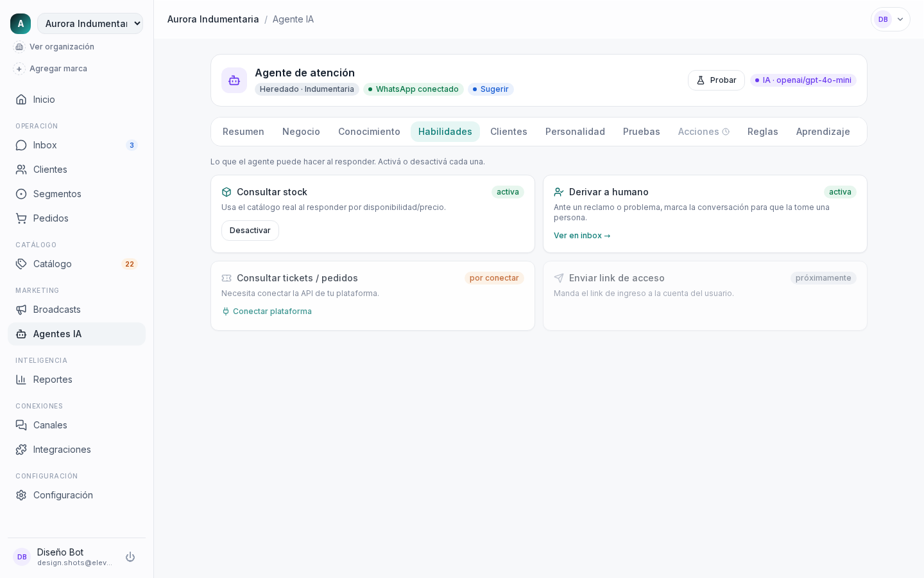Click the Clientes people icon in sidebar
Viewport: 924px width, 578px height.
21,170
